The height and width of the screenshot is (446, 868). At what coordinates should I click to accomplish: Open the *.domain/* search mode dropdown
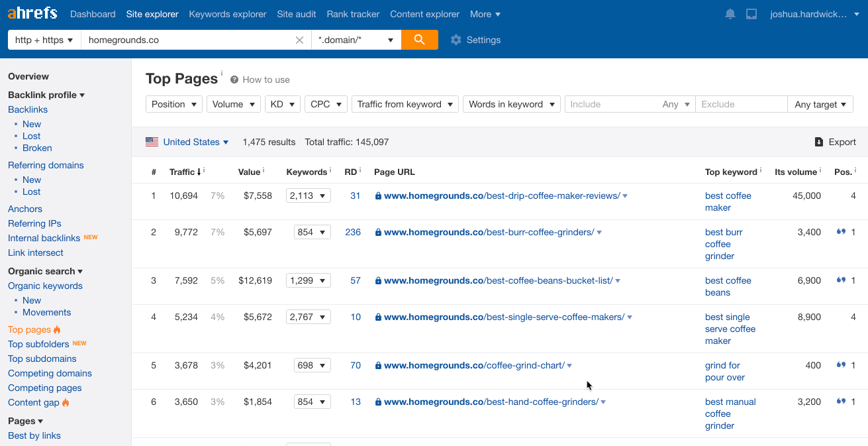coord(356,40)
